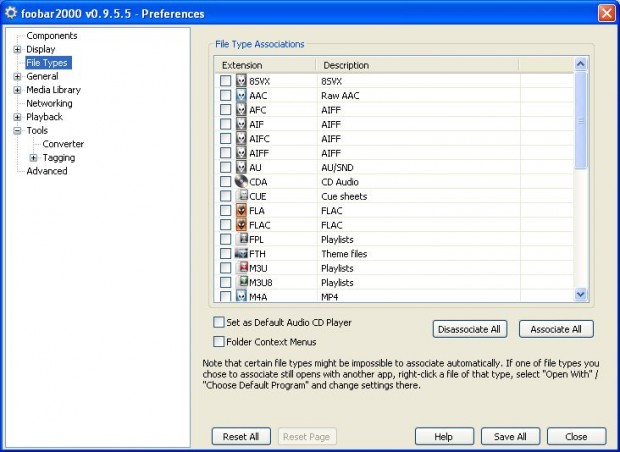Expand the Tagging tree node

(x=34, y=158)
